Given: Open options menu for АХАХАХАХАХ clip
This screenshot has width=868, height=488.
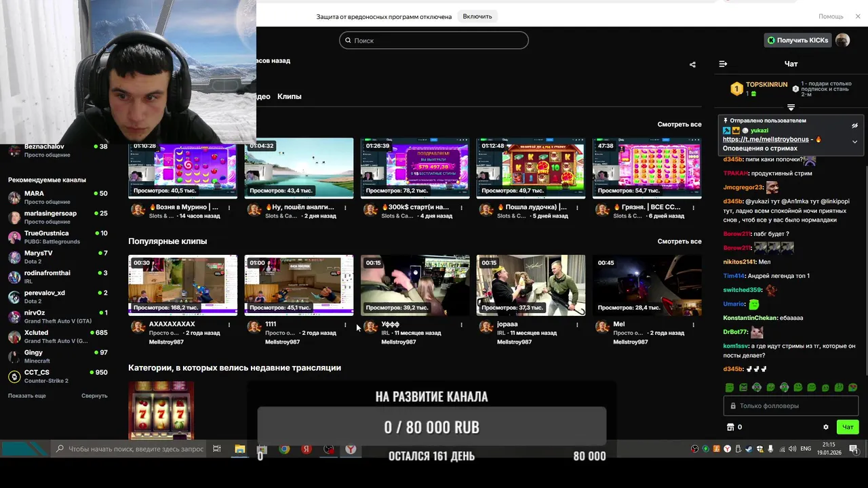Looking at the screenshot, I should (229, 325).
